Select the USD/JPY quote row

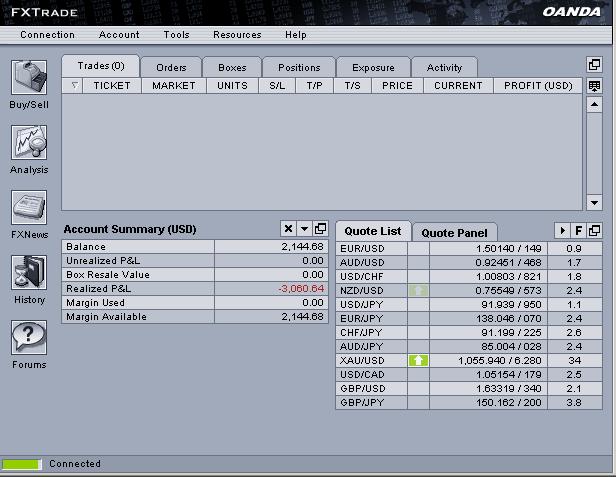pyautogui.click(x=469, y=305)
